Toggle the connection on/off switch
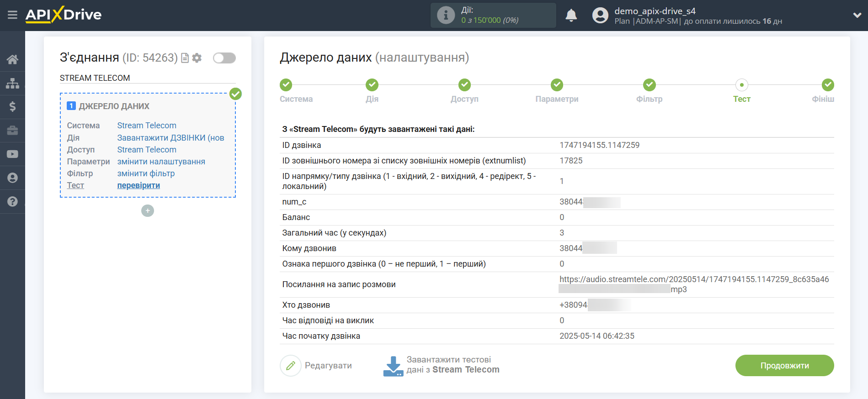The width and height of the screenshot is (868, 399). [x=224, y=58]
